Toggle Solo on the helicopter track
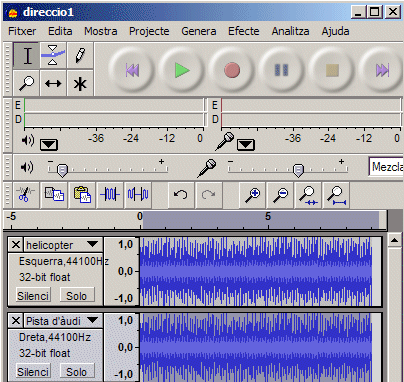404x382 pixels. coord(77,295)
